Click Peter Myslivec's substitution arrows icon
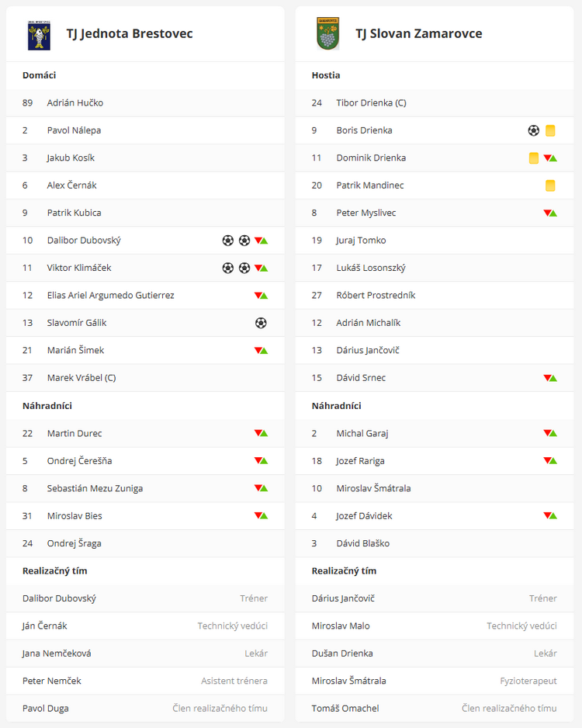Viewport: 582px width, 728px height. pos(550,213)
